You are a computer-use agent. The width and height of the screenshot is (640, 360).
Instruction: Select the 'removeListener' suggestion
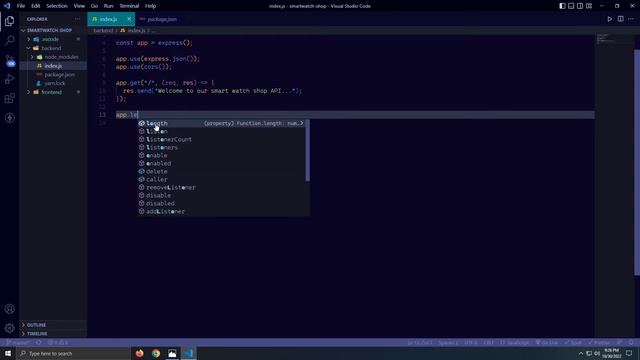(222, 187)
